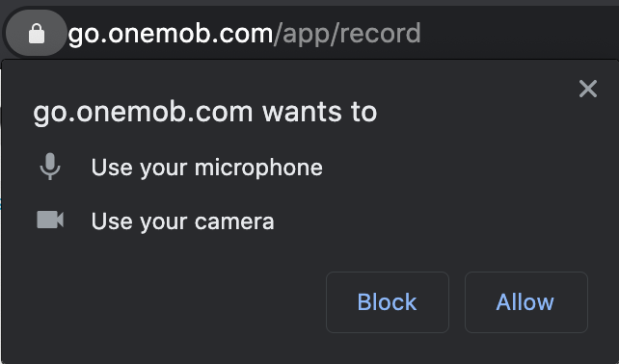
Task: View site security via lock button
Action: click(x=37, y=33)
